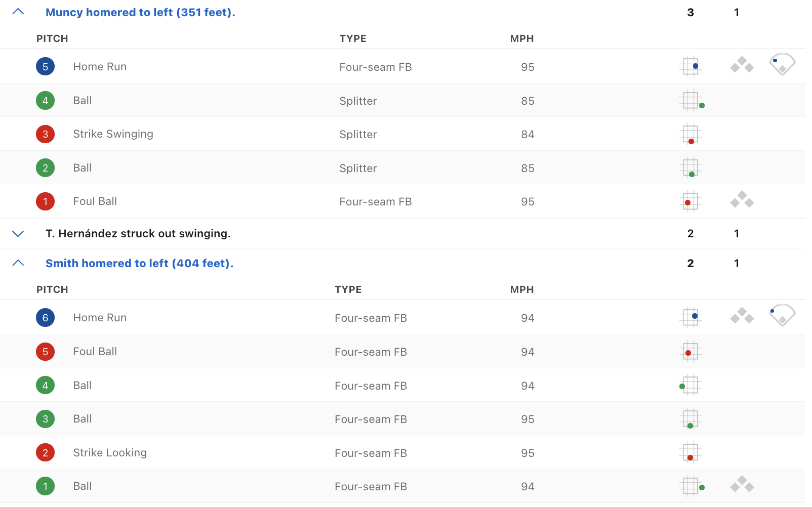
Task: Click Muncy's home run bases diamond icon
Action: (742, 65)
